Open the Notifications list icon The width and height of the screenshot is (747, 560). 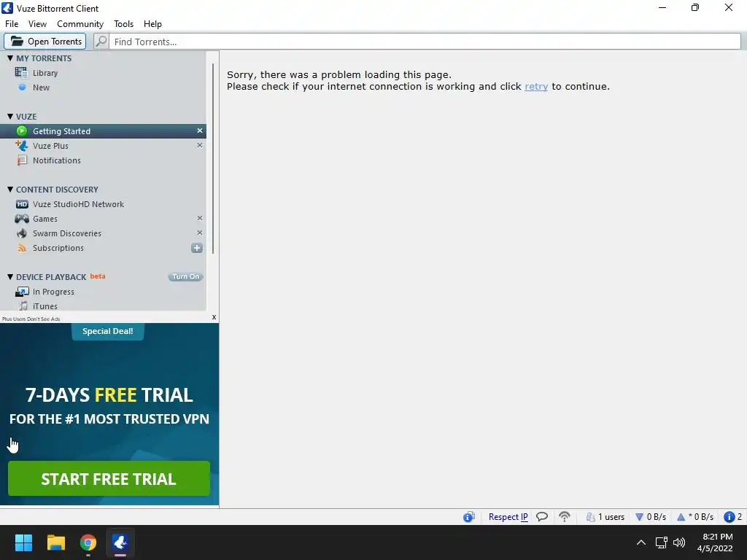pos(22,160)
